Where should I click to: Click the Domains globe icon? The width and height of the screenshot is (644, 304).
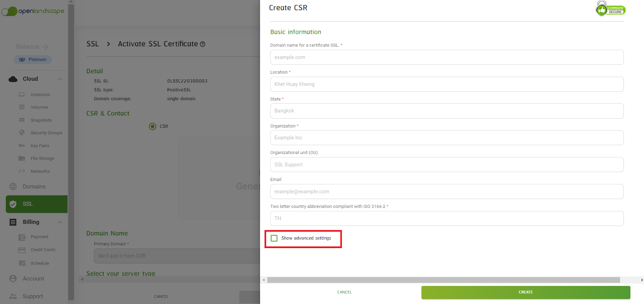point(13,187)
